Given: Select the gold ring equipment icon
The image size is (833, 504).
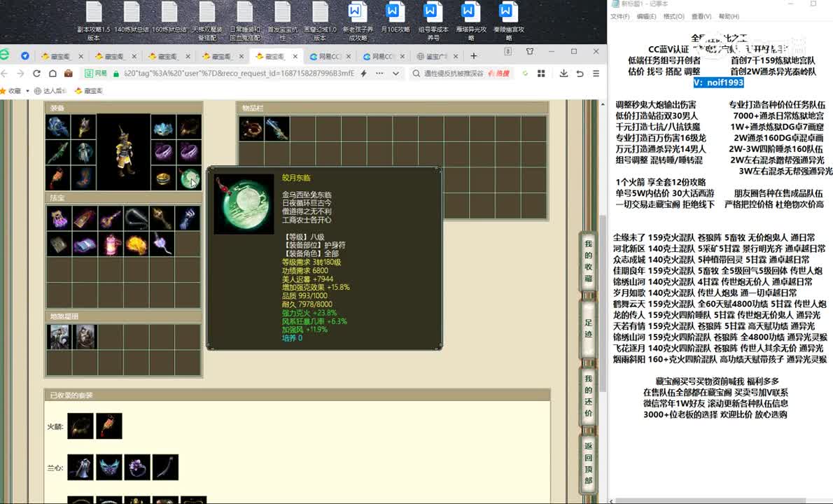Looking at the screenshot, I should (x=164, y=178).
